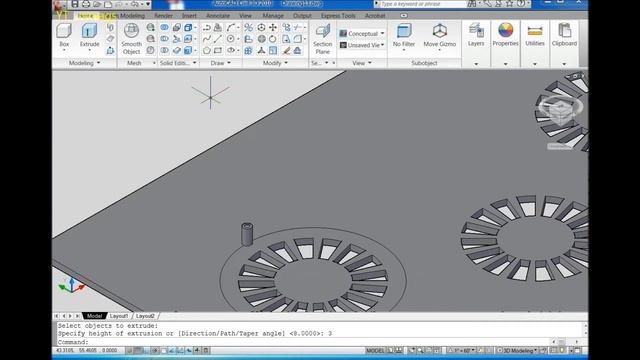Viewport: 640px width, 360px height.
Task: Click the Mesh panel title
Action: pos(134,63)
